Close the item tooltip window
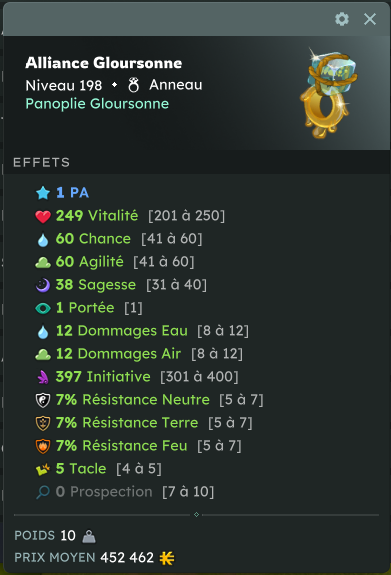 370,19
